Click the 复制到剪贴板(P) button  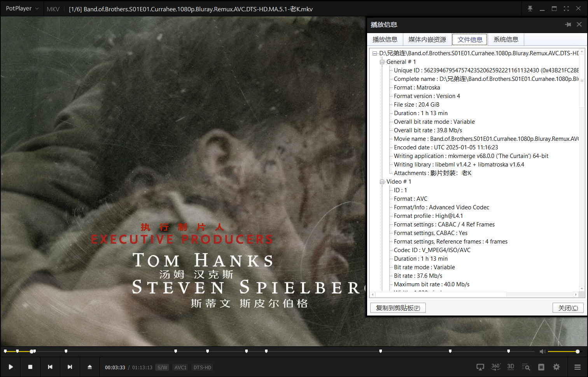coord(398,308)
